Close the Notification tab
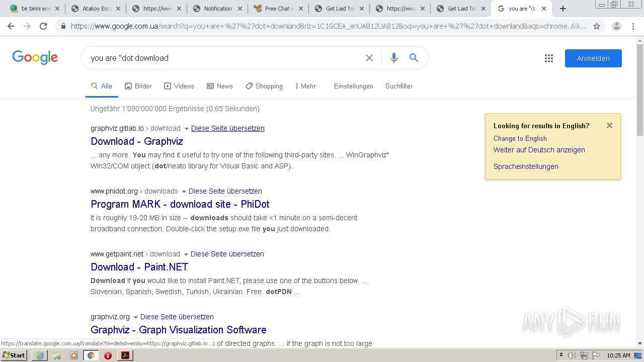 coord(239,9)
